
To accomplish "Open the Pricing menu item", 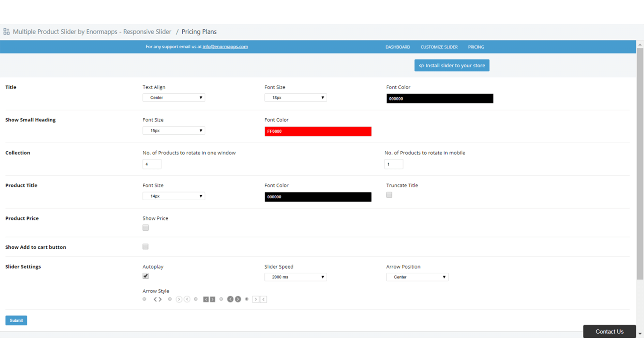I will pos(476,47).
